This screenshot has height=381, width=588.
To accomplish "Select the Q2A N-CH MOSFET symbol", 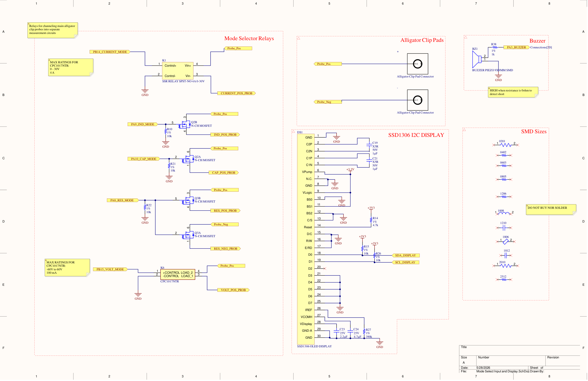I will [188, 159].
